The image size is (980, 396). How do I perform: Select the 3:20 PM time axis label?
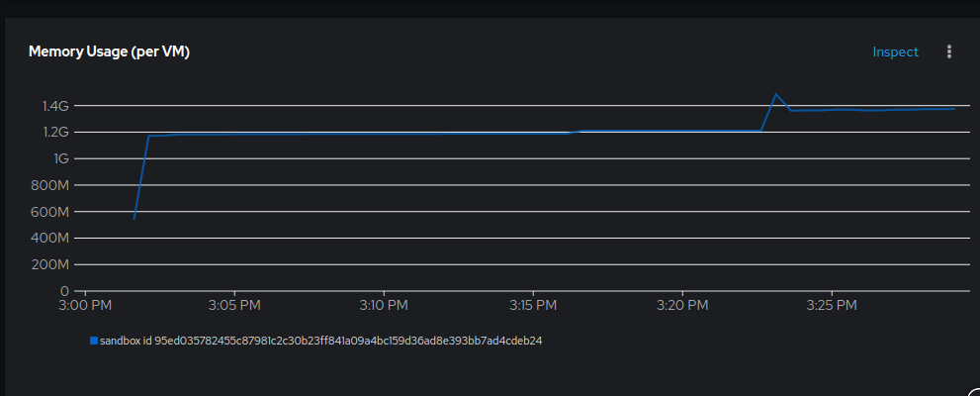[x=683, y=305]
